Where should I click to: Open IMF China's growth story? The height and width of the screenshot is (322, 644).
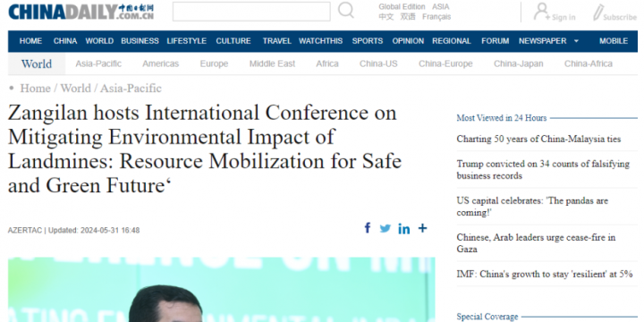(x=545, y=274)
